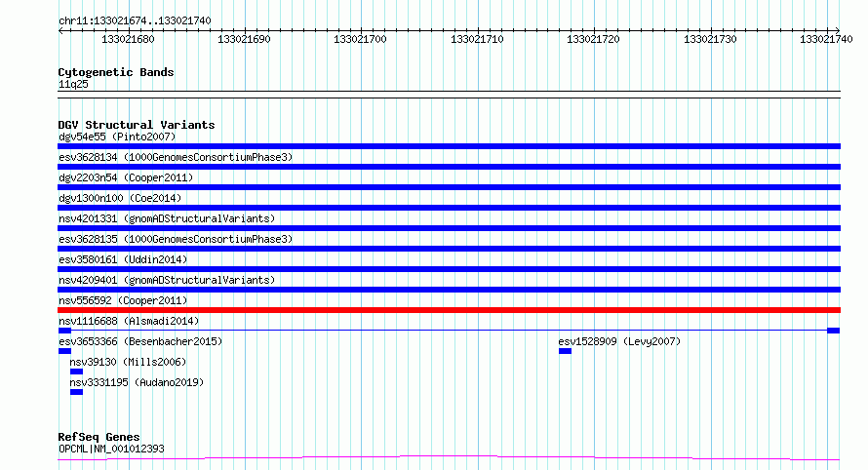Click the RefSeq Genes track title
Viewport: 868px width, 470px height.
[99, 438]
